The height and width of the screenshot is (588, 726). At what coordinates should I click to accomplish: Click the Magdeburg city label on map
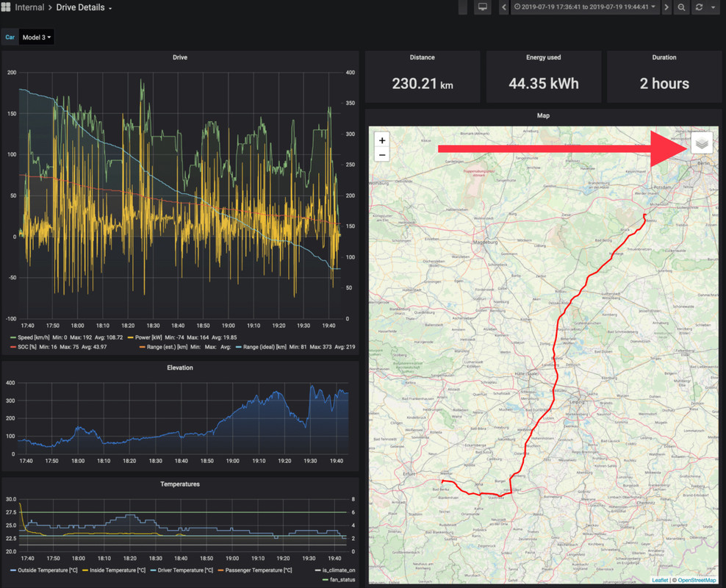[x=485, y=242]
